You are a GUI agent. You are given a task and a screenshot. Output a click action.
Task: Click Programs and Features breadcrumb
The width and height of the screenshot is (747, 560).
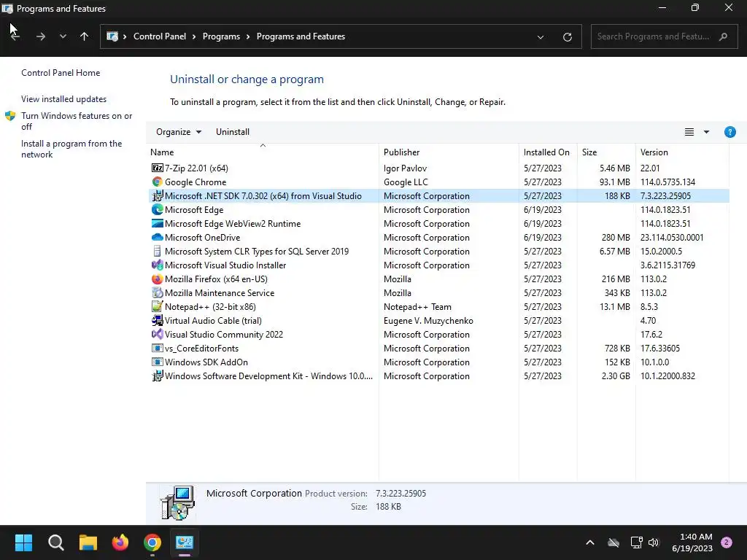(301, 36)
